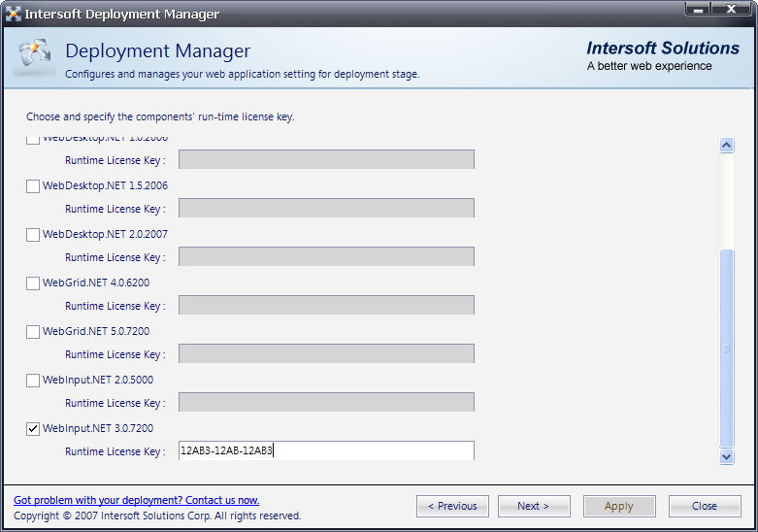
Task: Click the Close button at bottom right
Action: tap(704, 506)
